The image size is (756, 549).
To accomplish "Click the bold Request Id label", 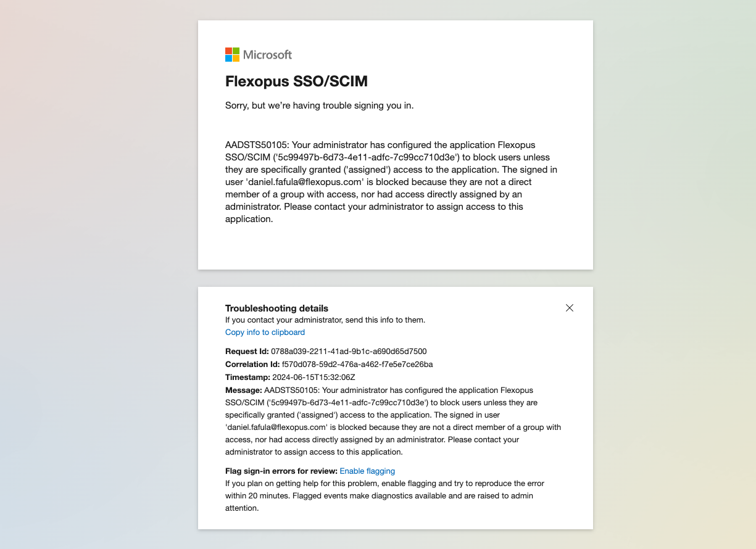I will point(247,352).
